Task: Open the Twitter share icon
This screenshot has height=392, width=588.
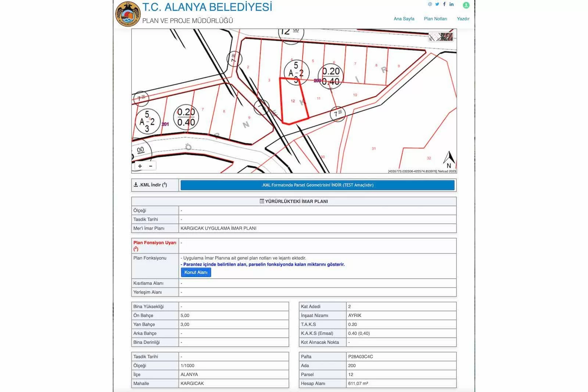Action: (437, 4)
